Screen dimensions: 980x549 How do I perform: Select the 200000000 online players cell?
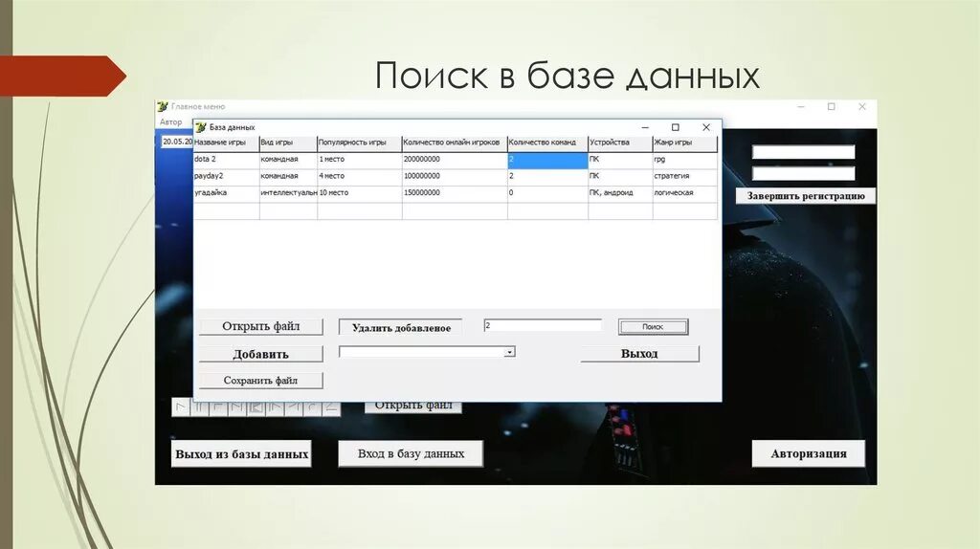point(455,160)
